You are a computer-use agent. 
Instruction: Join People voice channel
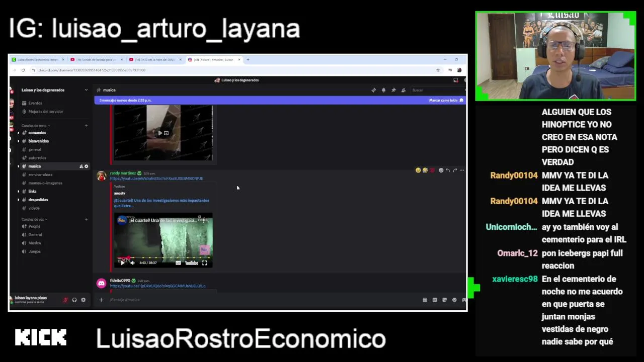pos(54,226)
